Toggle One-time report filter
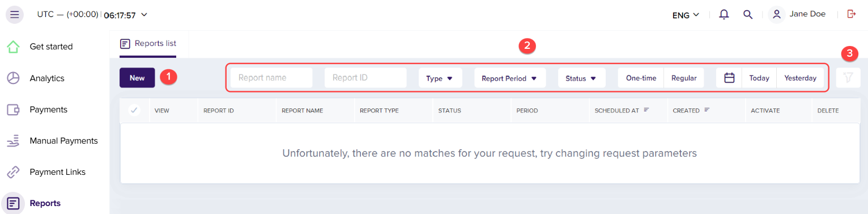This screenshot has width=868, height=214. click(641, 78)
